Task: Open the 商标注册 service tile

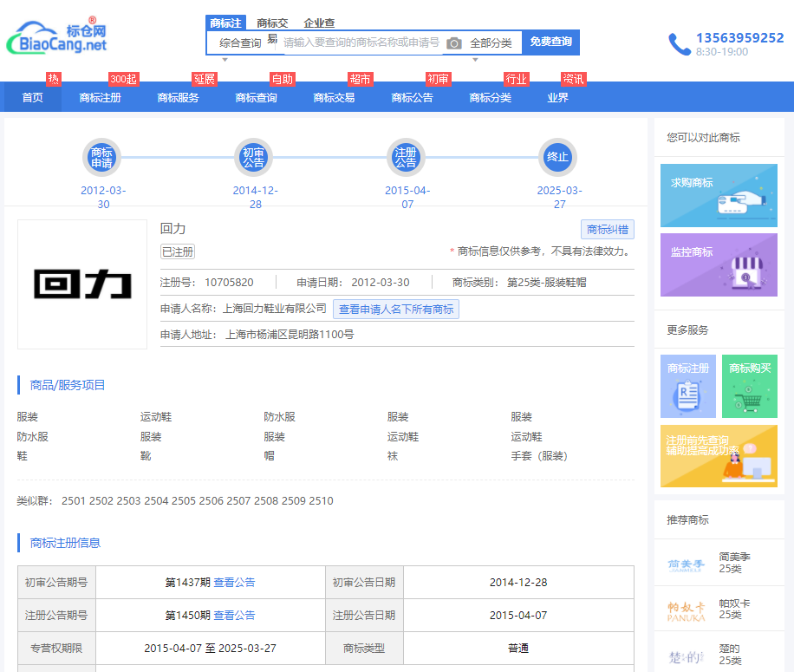Action: click(688, 387)
